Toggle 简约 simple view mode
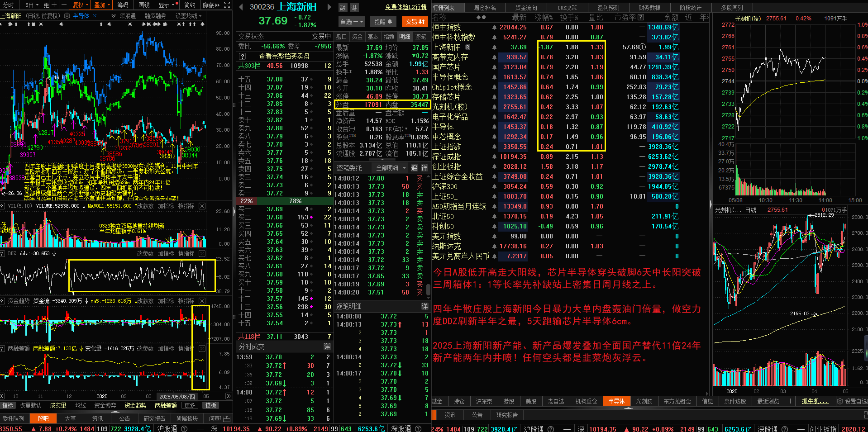868x432 pixels. pos(190,5)
